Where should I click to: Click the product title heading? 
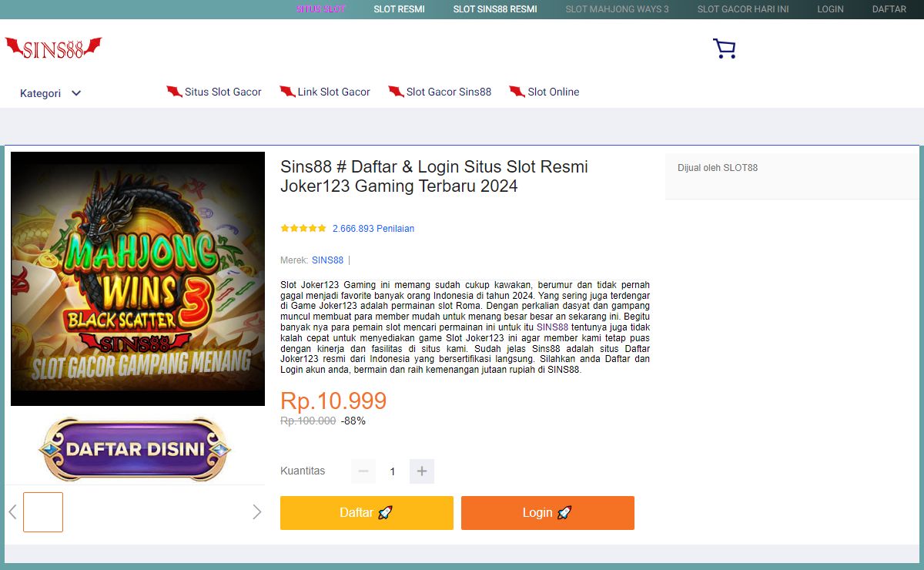pos(434,176)
